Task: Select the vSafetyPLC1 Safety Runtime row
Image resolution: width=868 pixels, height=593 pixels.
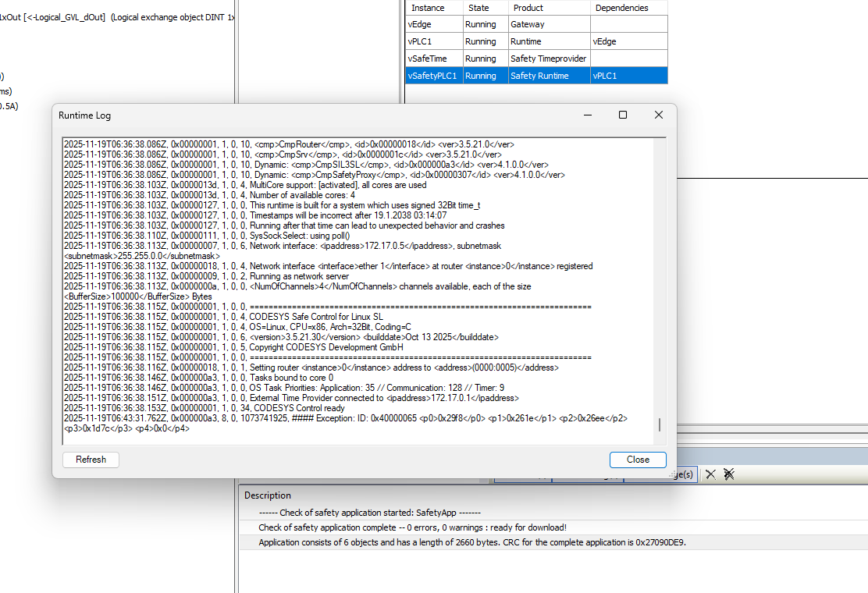Action: coord(539,76)
